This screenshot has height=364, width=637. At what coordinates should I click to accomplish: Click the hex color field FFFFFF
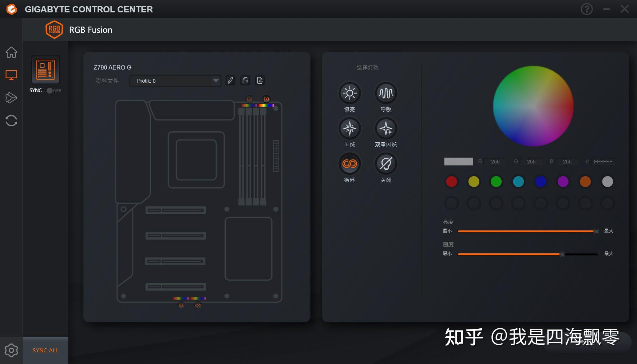point(603,162)
